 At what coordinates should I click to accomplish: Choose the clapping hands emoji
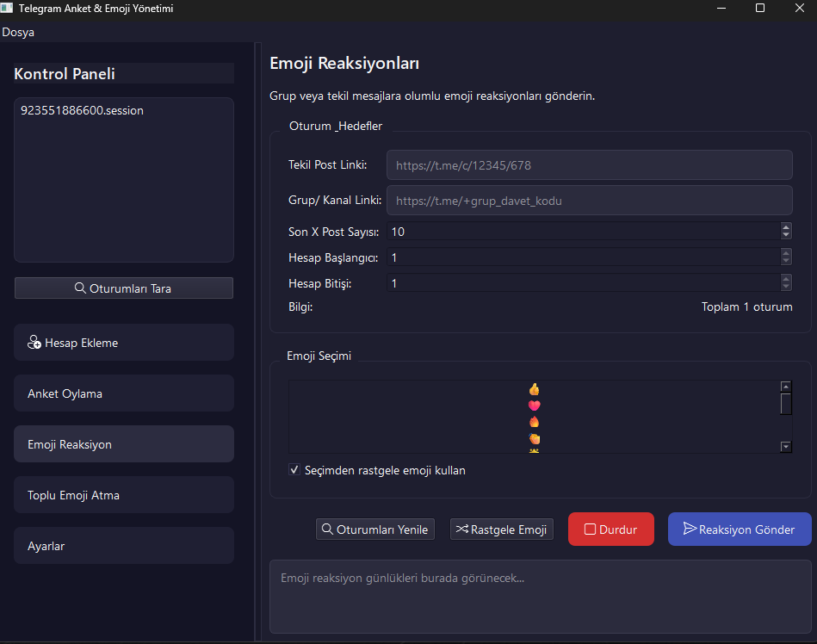[534, 438]
